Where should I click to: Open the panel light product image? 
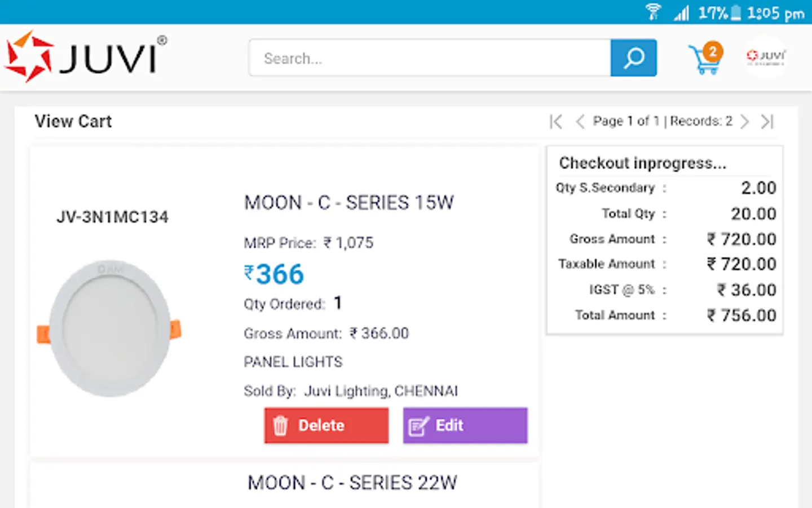(x=109, y=328)
